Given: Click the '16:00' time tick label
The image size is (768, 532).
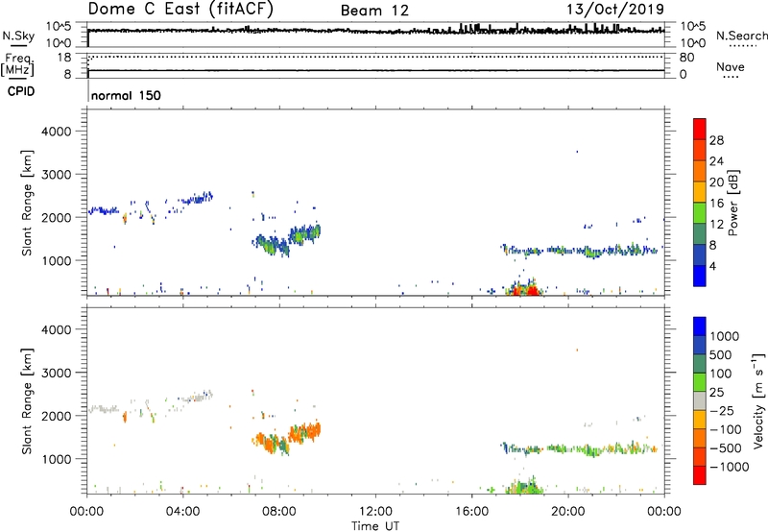Looking at the screenshot, I should tap(471, 512).
